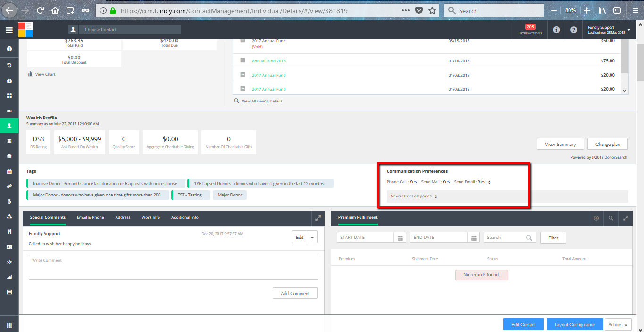The image size is (644, 332).
Task: Expand the Special Comments panel to fullscreen
Action: [x=318, y=218]
